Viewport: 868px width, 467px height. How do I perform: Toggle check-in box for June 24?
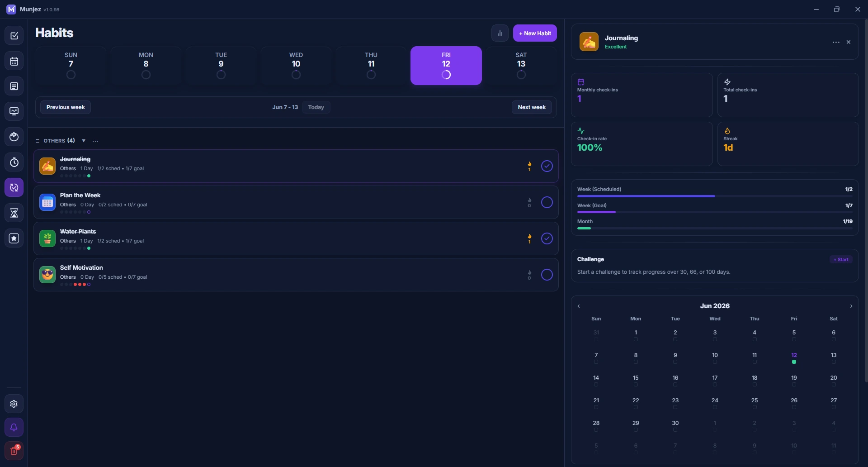715,407
